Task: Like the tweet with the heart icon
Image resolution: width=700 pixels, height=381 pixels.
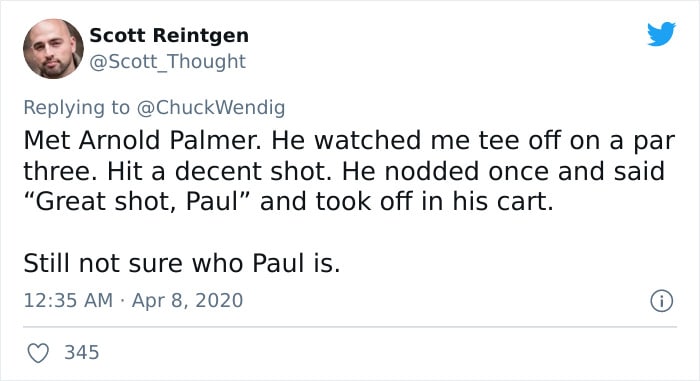Action: [38, 353]
